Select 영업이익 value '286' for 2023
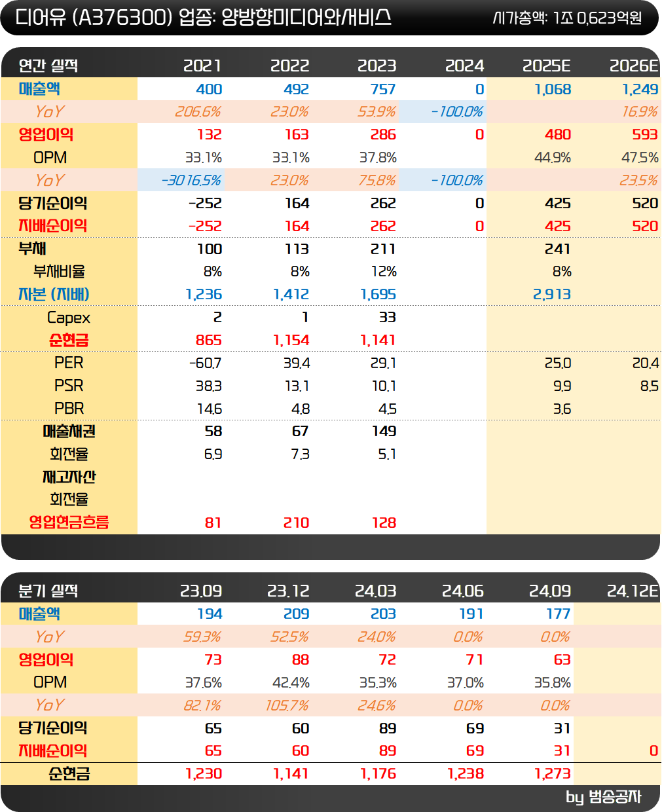This screenshot has width=662, height=812. (x=383, y=135)
